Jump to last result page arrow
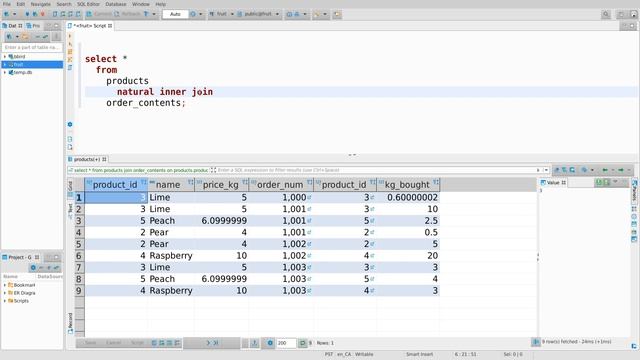Viewport: 640px width, 360px height. [216, 343]
